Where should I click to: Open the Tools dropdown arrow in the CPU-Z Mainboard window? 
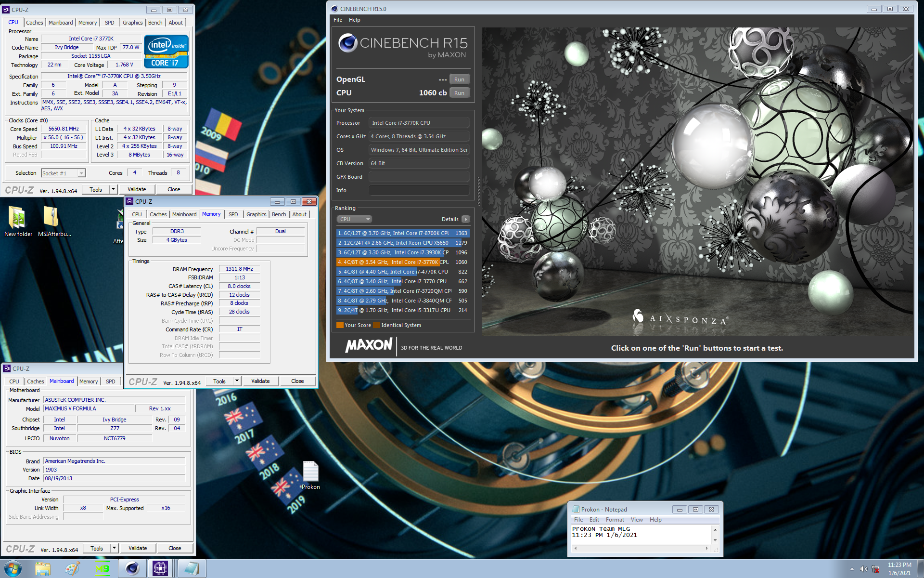click(x=115, y=548)
